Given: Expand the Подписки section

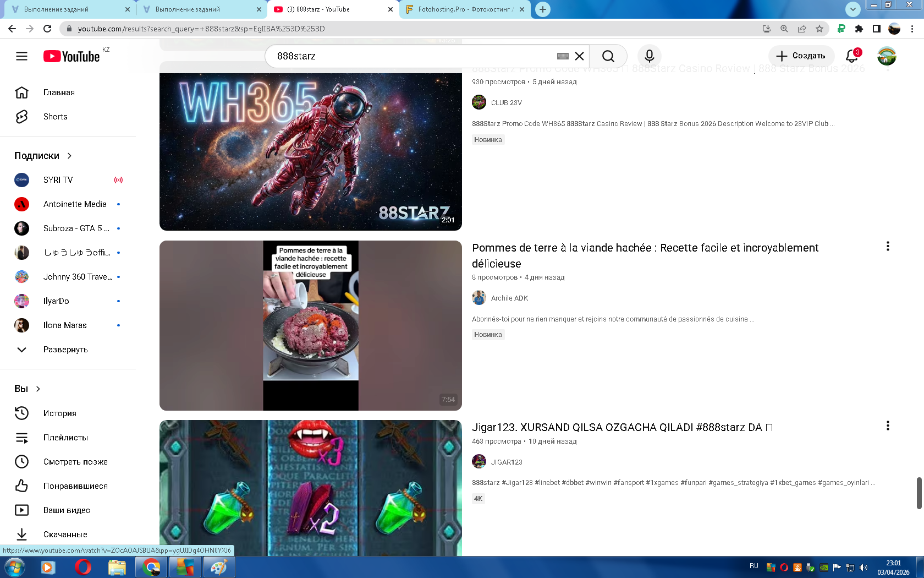Looking at the screenshot, I should click(x=43, y=156).
